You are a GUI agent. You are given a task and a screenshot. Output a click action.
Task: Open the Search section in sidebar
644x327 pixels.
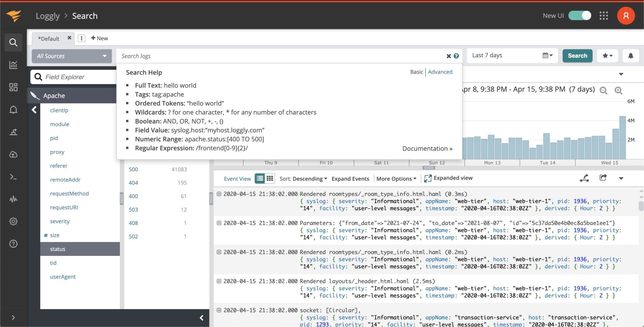14,42
